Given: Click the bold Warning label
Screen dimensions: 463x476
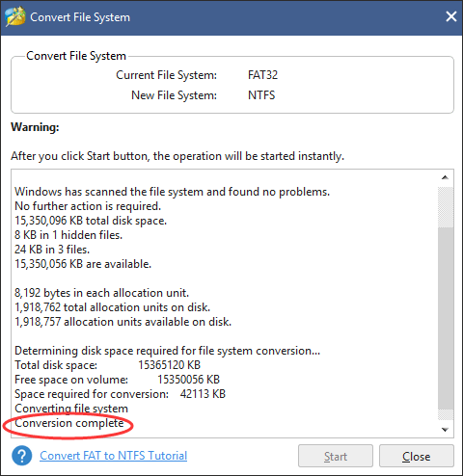Looking at the screenshot, I should (x=35, y=127).
